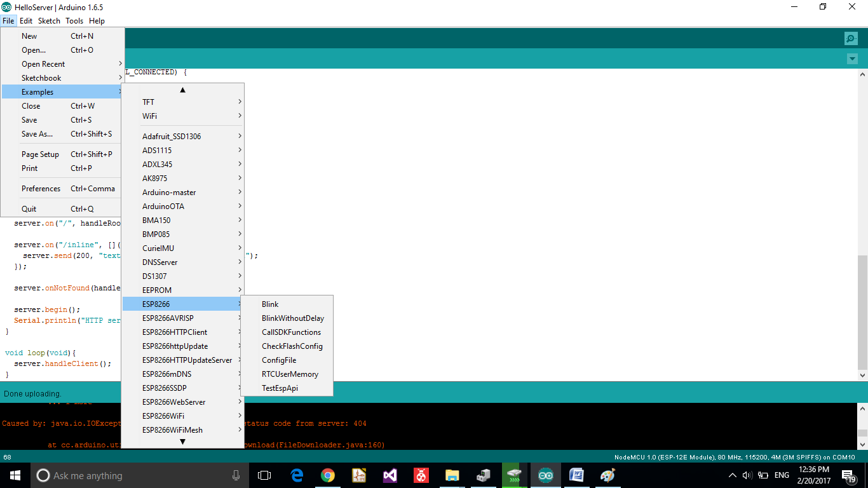Screen dimensions: 868x488
Task: Select the CheckFlashConfig example
Action: pos(292,346)
